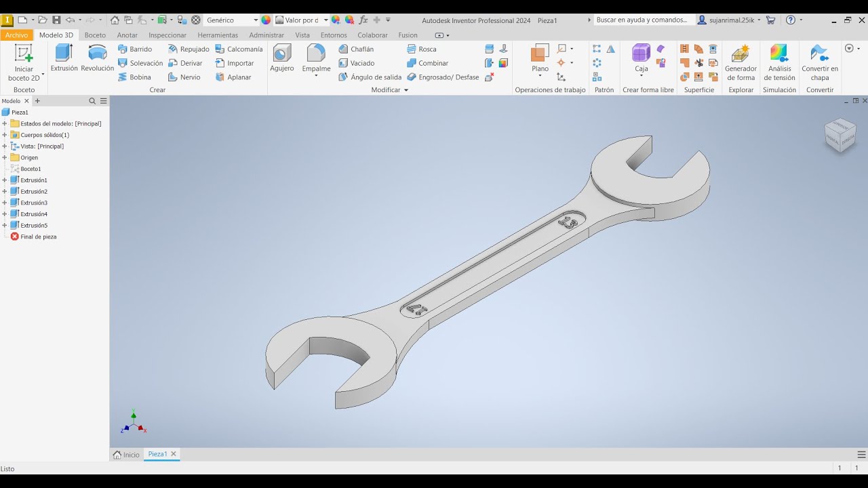Click Convertir en chapa
This screenshot has width=868, height=488.
[x=820, y=63]
